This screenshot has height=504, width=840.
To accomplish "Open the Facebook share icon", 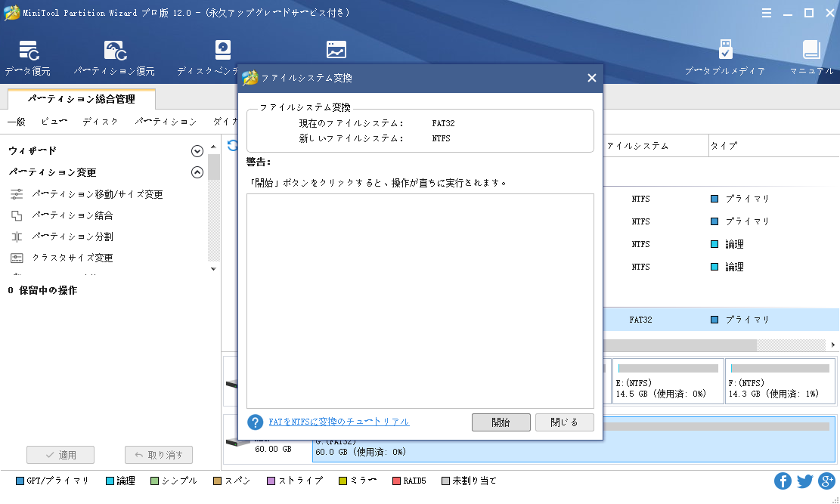I will point(783,481).
